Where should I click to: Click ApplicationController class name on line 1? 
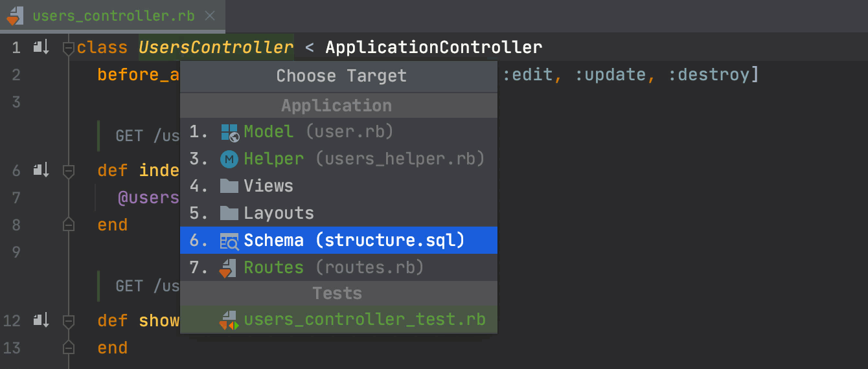[x=434, y=47]
